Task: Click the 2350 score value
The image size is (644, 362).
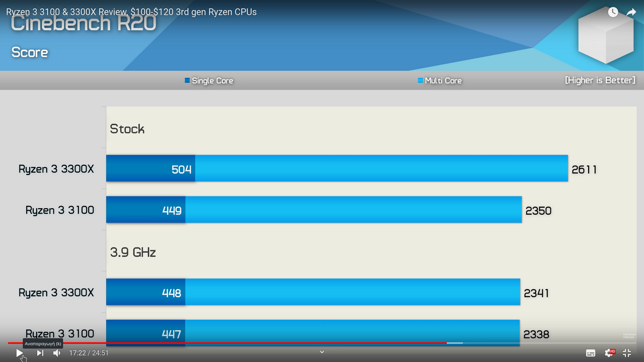Action: point(538,211)
